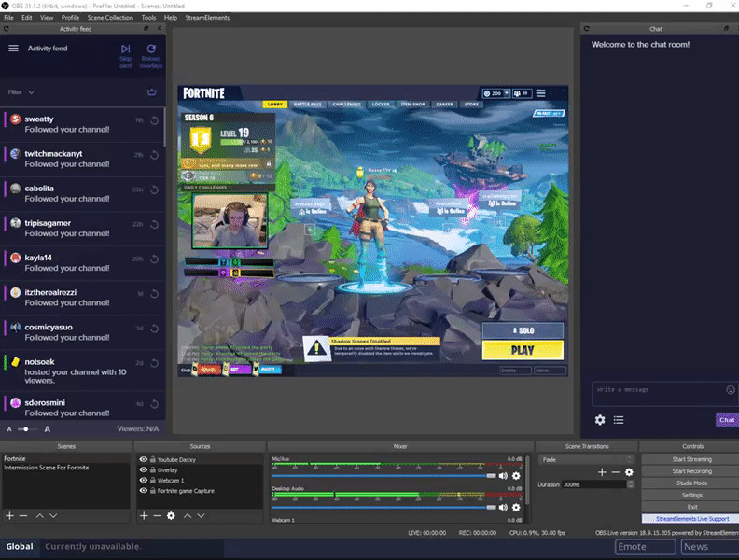The height and width of the screenshot is (560, 739).
Task: Open the Fade transition dropdown
Action: pos(586,459)
